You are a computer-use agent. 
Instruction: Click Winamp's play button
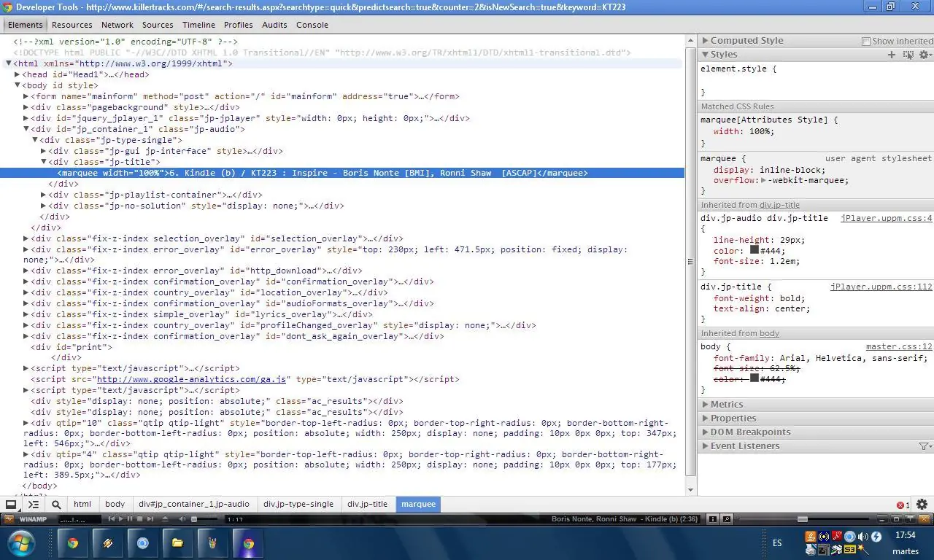(x=121, y=519)
